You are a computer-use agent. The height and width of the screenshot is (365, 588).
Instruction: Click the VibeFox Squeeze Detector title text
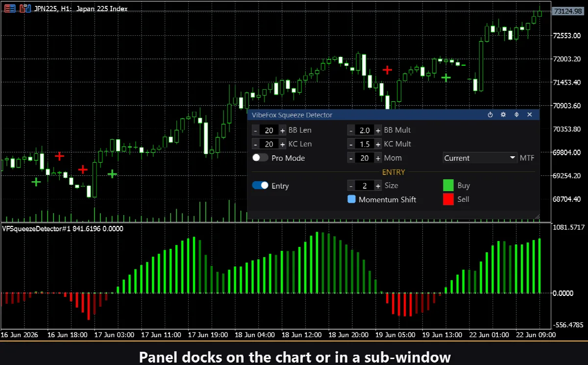292,115
